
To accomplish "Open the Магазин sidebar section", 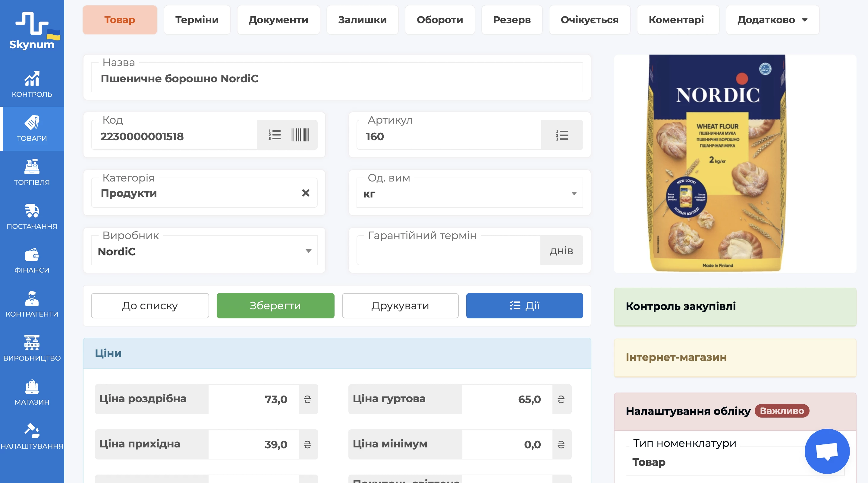I will click(32, 392).
